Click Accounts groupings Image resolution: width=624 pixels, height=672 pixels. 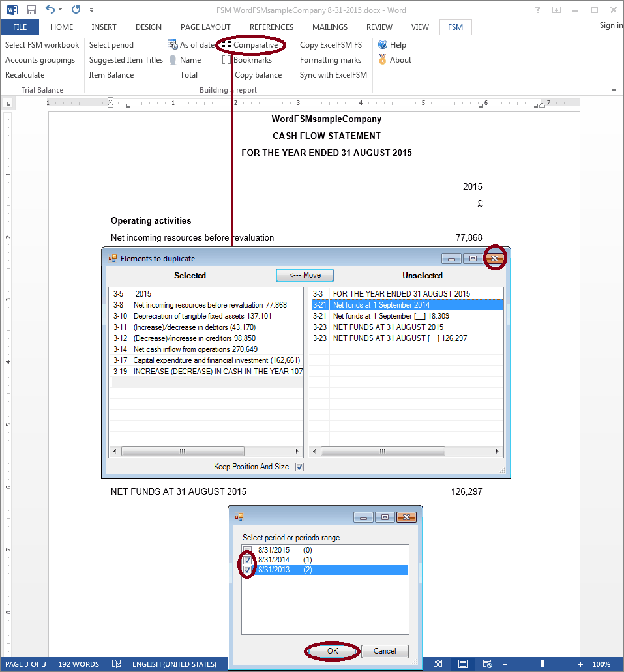click(x=40, y=60)
